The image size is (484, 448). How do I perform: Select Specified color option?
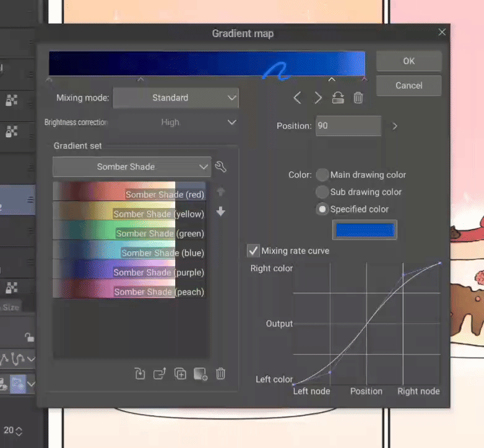click(x=322, y=209)
